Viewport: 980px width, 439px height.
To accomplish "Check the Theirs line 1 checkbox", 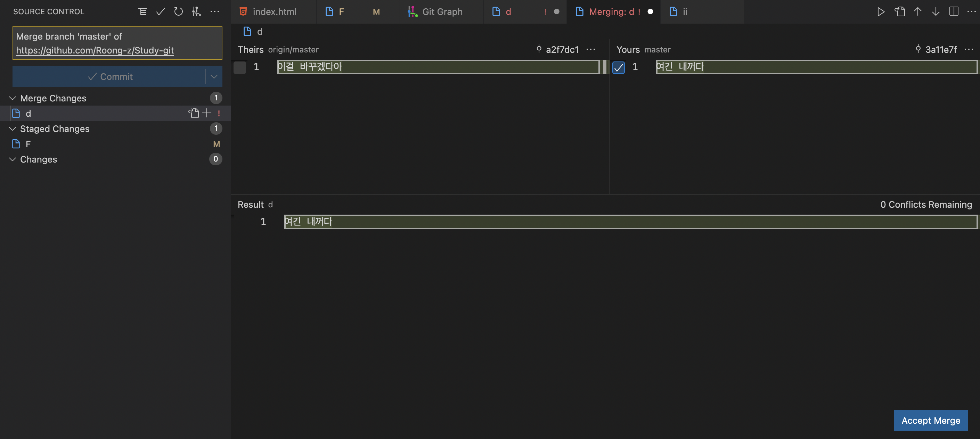I will coord(240,67).
